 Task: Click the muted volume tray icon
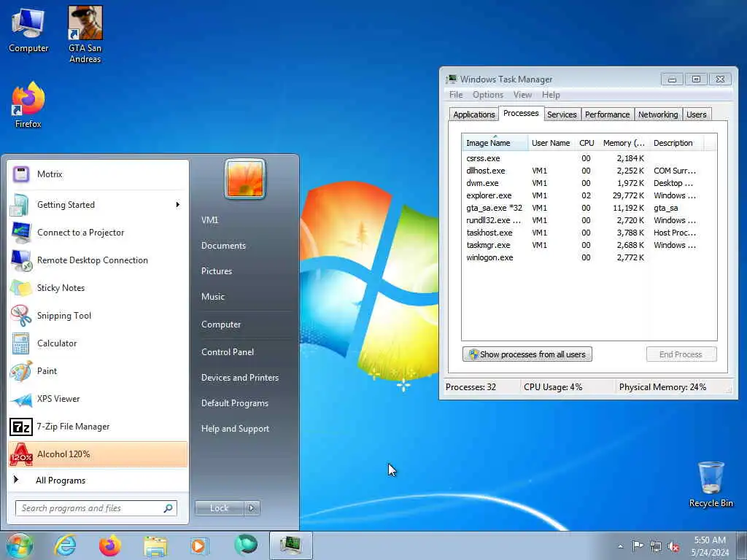coord(673,547)
